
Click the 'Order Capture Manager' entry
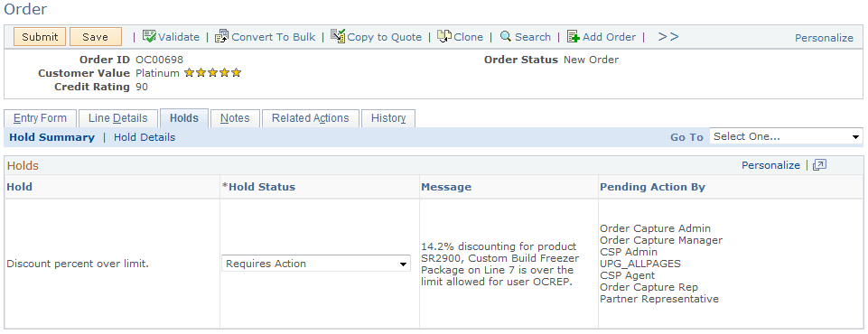[x=661, y=240]
